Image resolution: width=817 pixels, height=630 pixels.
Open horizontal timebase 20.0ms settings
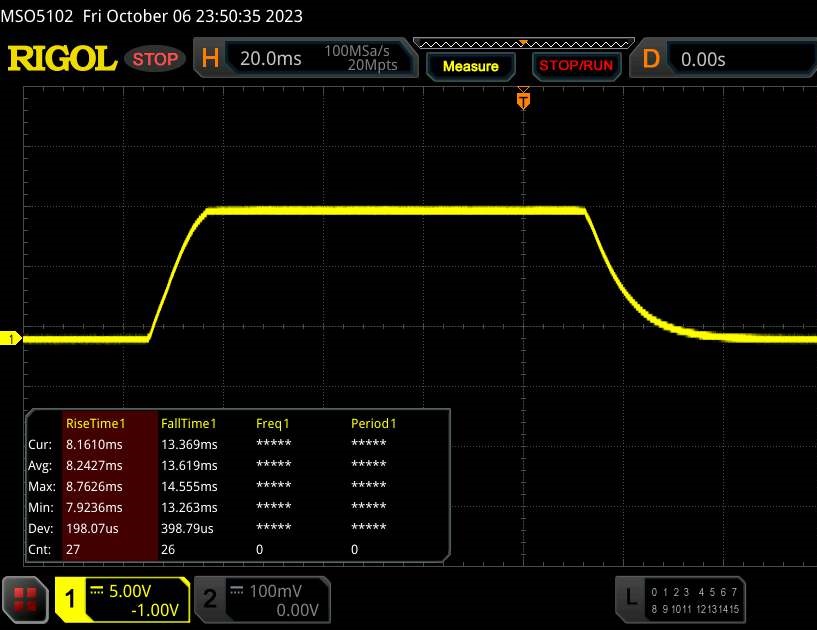pyautogui.click(x=270, y=58)
